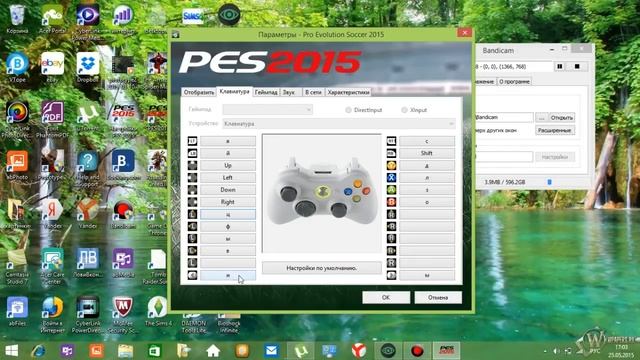Click the Shift key binding button
Screen dimensions: 640x360
pyautogui.click(x=427, y=153)
